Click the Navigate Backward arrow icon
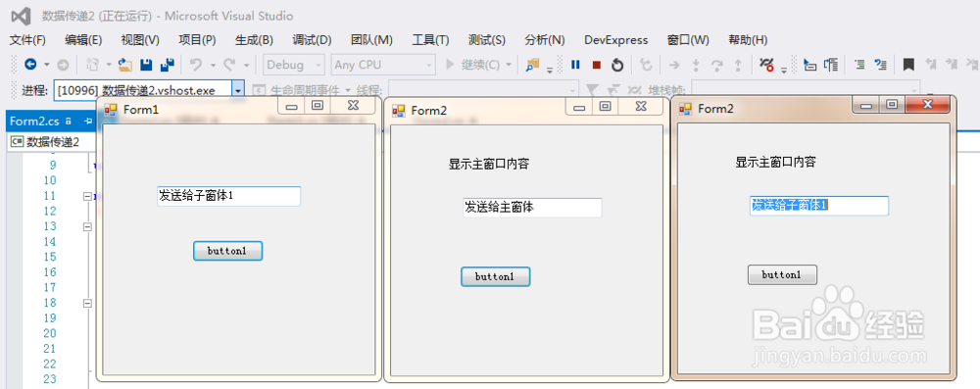980x389 pixels. pyautogui.click(x=30, y=65)
